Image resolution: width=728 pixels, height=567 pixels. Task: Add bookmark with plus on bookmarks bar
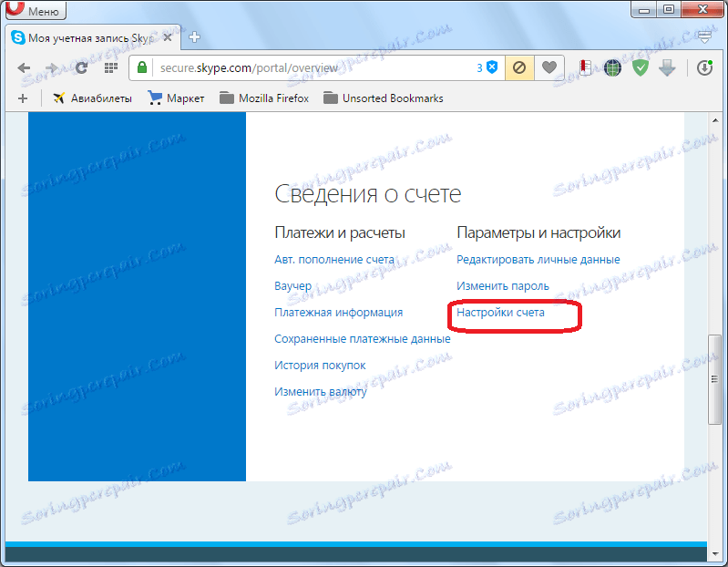23,98
